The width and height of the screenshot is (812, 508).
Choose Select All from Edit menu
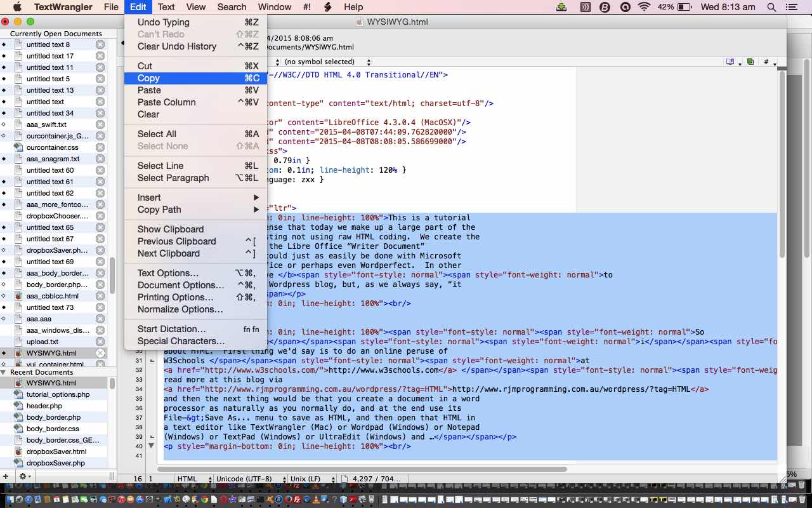195,134
